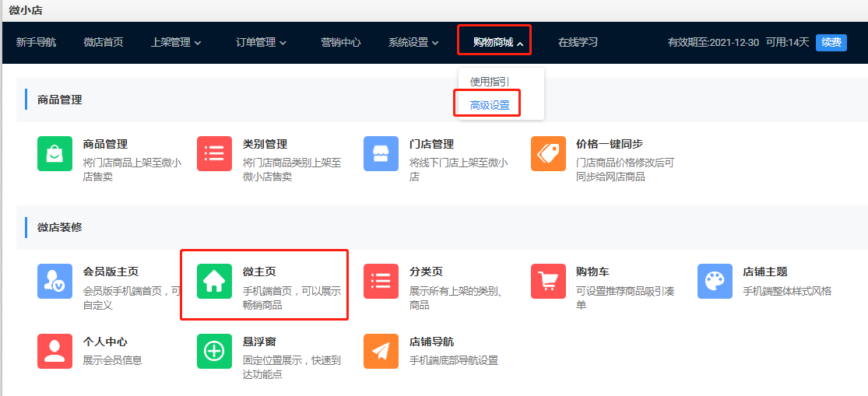Click the 微小店 window title text
868x396 pixels.
tap(26, 10)
